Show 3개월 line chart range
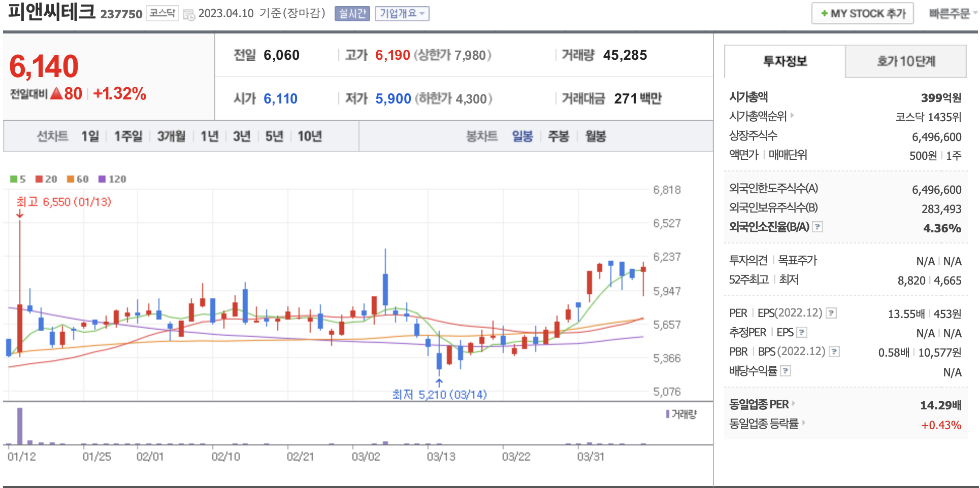980x488 pixels. point(171,136)
